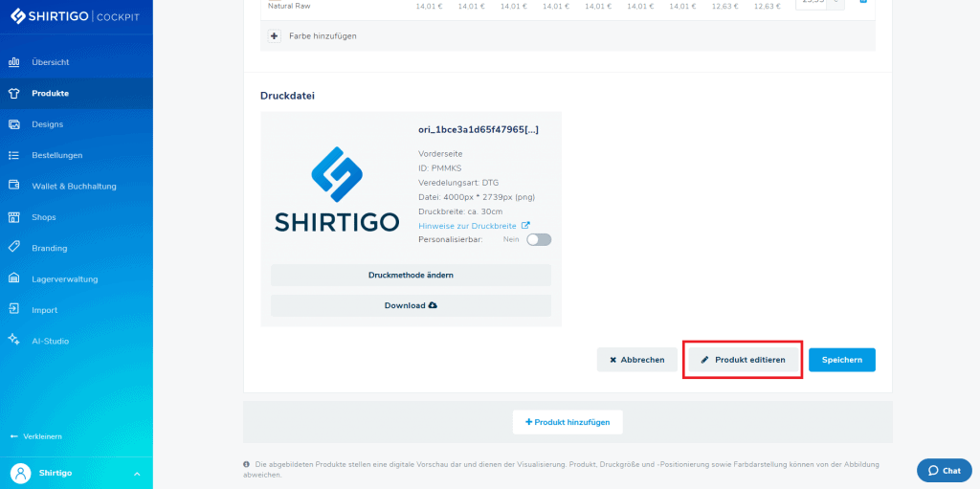Image resolution: width=980 pixels, height=489 pixels.
Task: Open the Produkte menu item
Action: [50, 94]
